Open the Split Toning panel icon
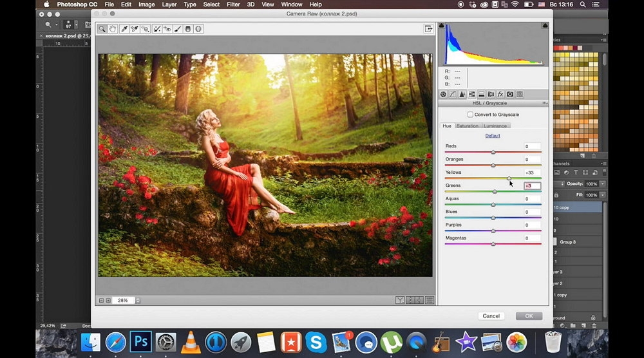644x358 pixels. (x=481, y=94)
